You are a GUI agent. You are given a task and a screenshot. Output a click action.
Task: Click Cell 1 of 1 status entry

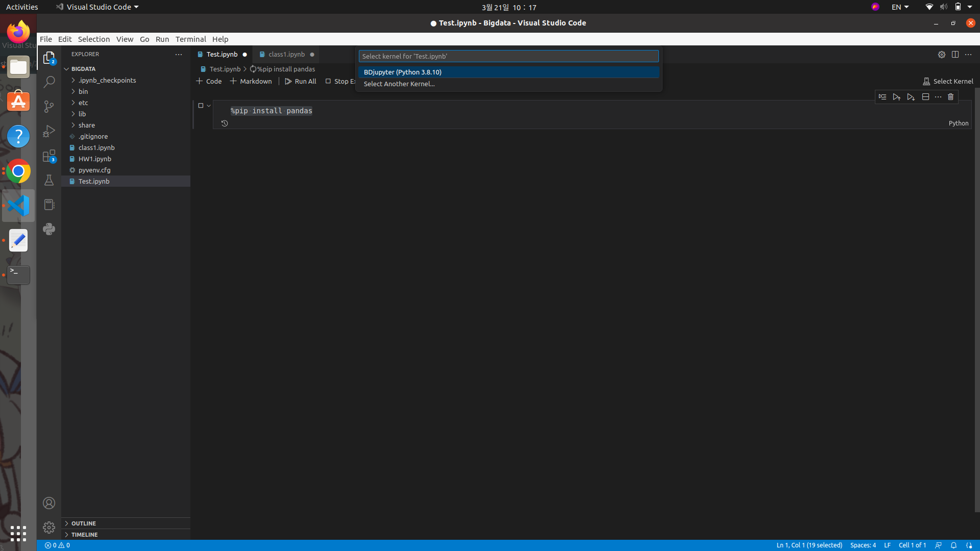pyautogui.click(x=912, y=545)
